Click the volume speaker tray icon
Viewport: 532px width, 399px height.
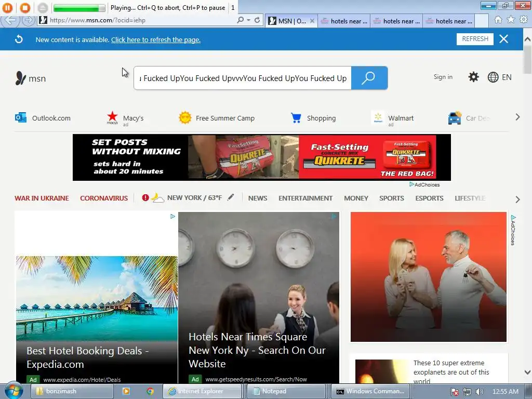point(479,392)
